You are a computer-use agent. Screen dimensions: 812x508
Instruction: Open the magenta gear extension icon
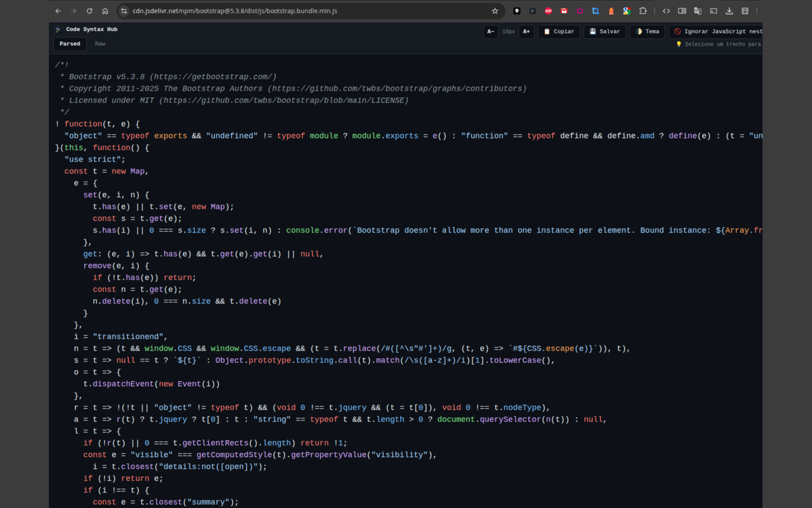point(580,11)
